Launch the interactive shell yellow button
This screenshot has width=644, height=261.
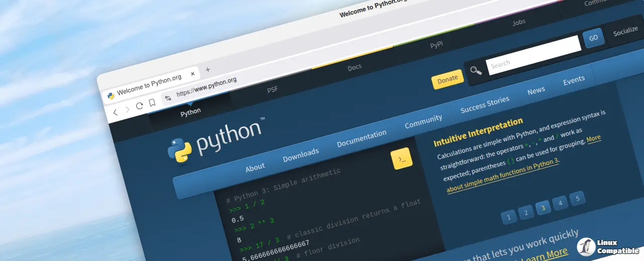(x=401, y=159)
